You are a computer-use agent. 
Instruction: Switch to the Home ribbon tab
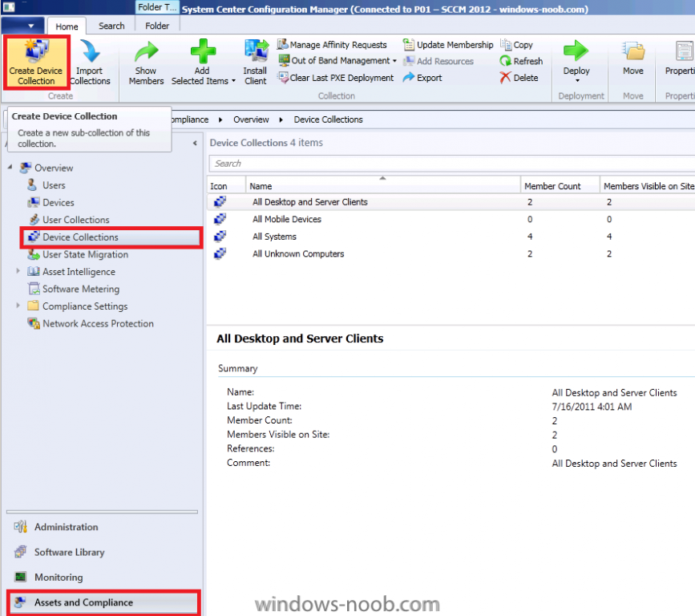pos(67,26)
